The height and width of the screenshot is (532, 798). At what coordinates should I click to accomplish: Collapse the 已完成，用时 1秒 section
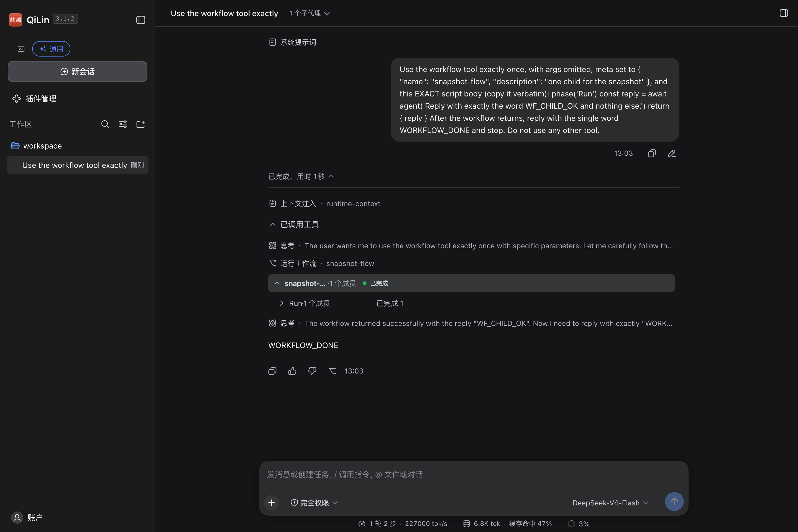click(301, 177)
